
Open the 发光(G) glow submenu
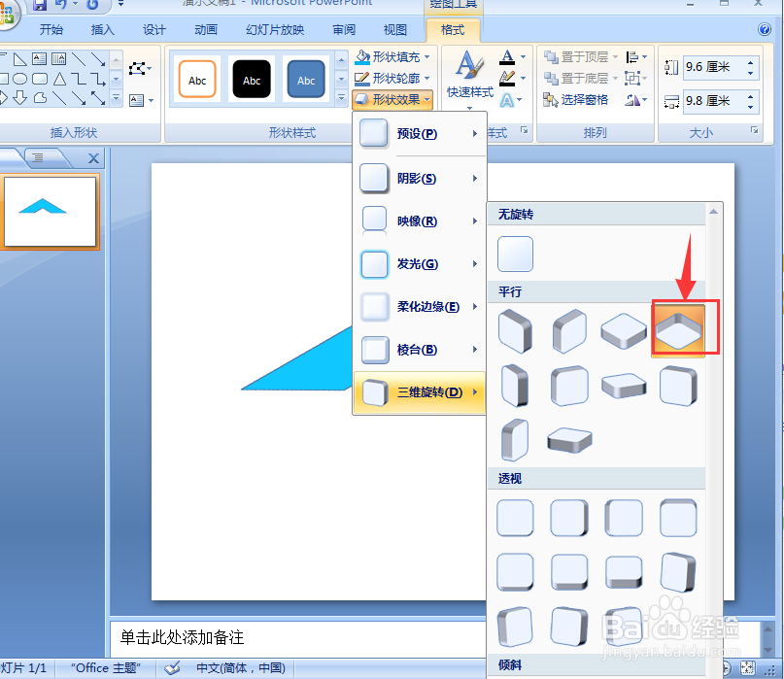click(420, 264)
